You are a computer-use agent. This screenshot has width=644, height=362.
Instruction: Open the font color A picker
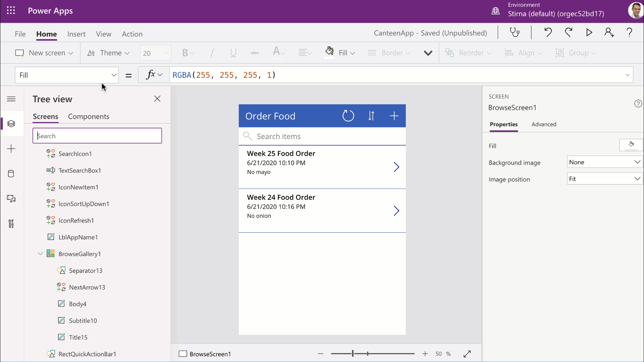[279, 53]
